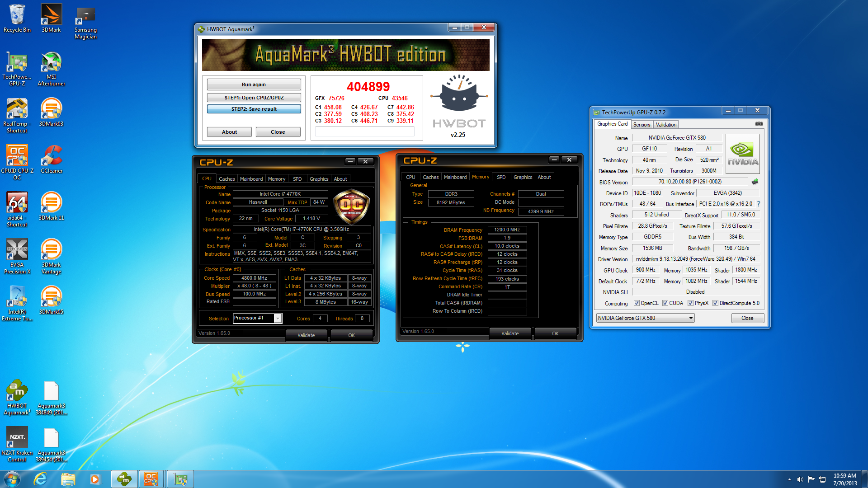Open Graphics tab in right CPU-Z window
The height and width of the screenshot is (488, 868).
pyautogui.click(x=523, y=177)
